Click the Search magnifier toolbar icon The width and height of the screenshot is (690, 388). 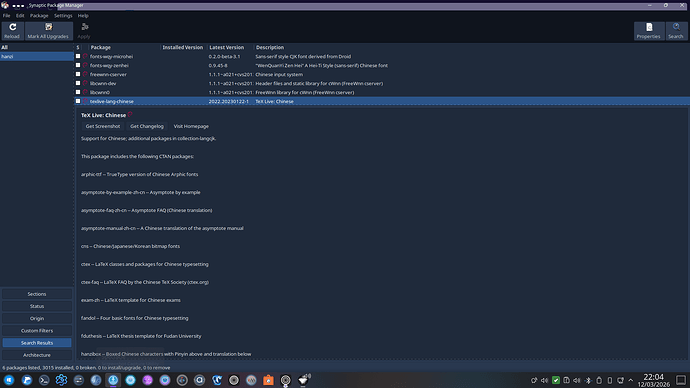(x=676, y=27)
